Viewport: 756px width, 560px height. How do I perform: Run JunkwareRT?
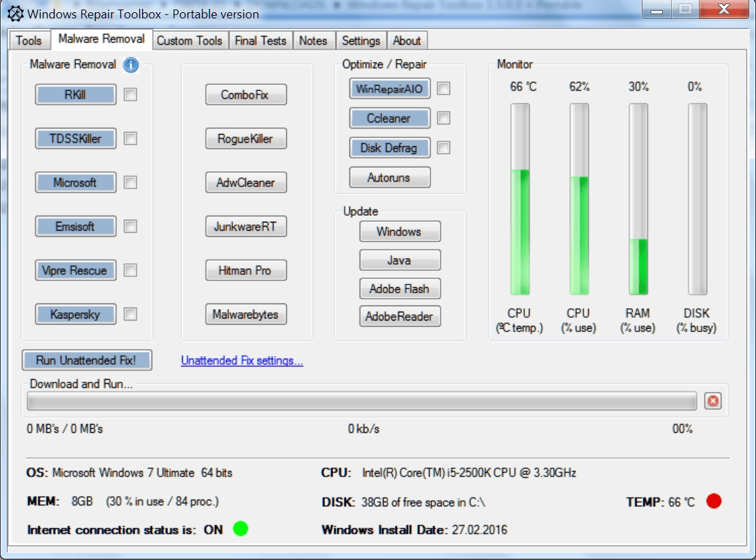tap(246, 227)
